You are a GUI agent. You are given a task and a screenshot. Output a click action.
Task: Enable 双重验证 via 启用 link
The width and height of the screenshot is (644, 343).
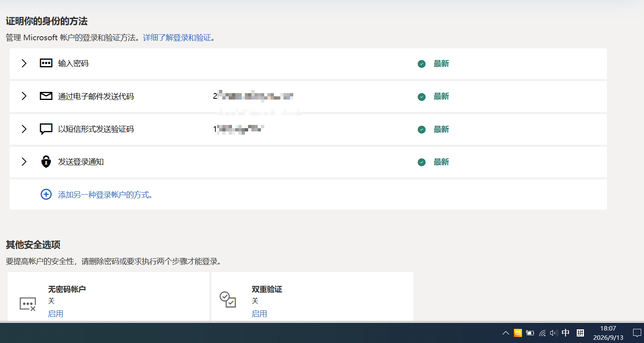[259, 314]
